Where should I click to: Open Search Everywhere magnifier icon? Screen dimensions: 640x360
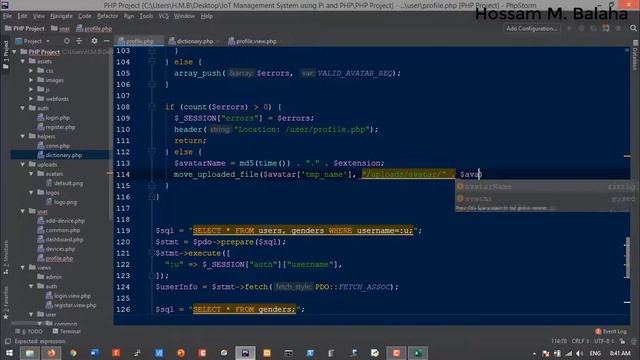pyautogui.click(x=633, y=28)
